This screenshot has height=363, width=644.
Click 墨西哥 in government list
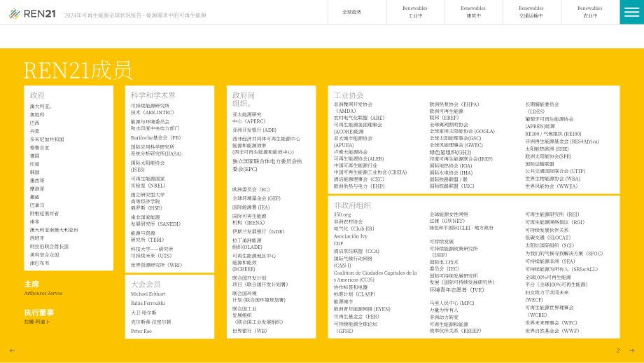click(x=37, y=181)
